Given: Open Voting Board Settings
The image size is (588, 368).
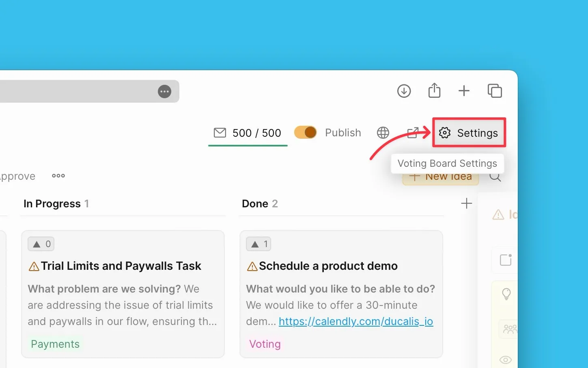Looking at the screenshot, I should [x=469, y=133].
